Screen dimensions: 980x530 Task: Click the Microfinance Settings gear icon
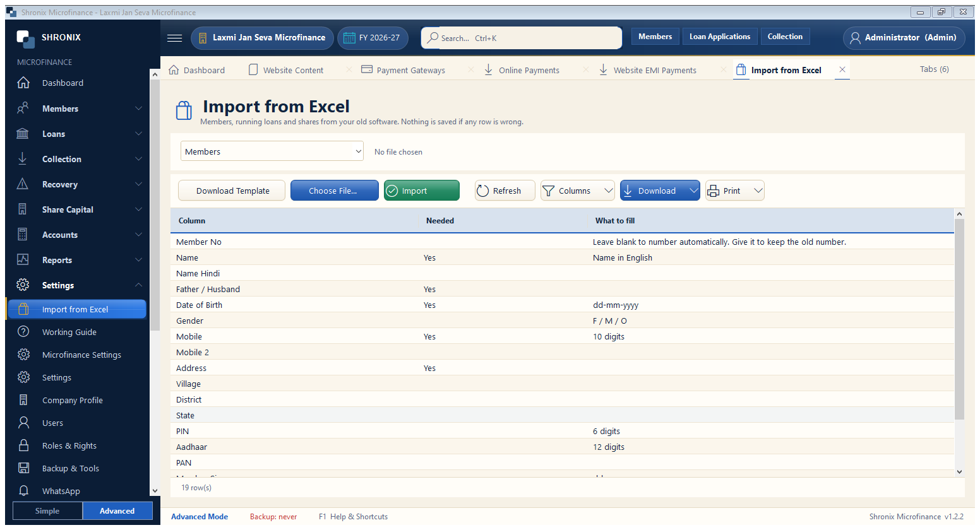pos(23,355)
